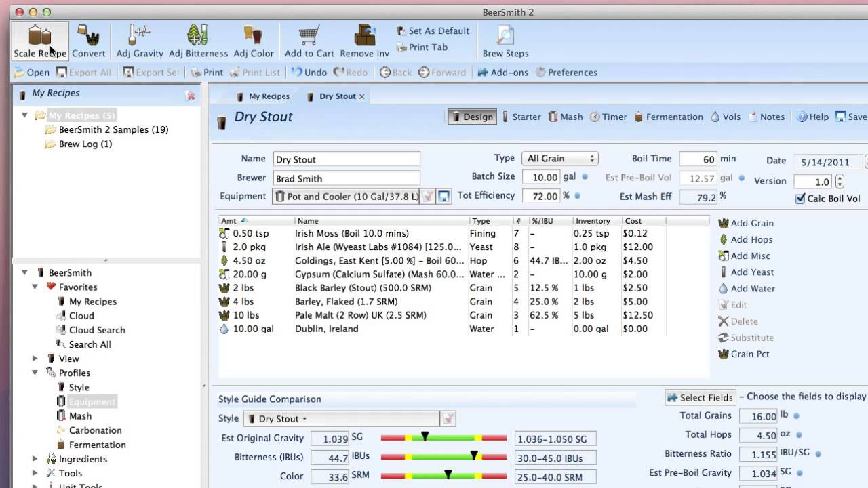The height and width of the screenshot is (488, 868).
Task: Click the Add Misc button
Action: (743, 256)
